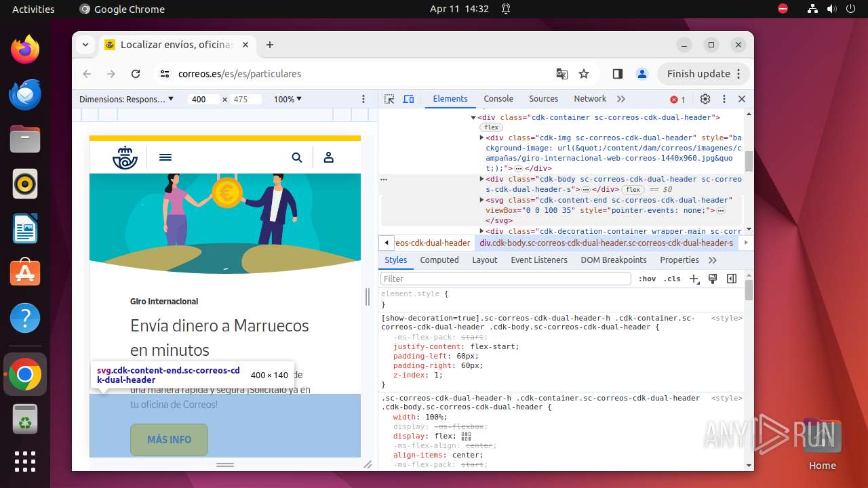Open the Computed styles tab
Screen dimensions: 868x488
439,260
